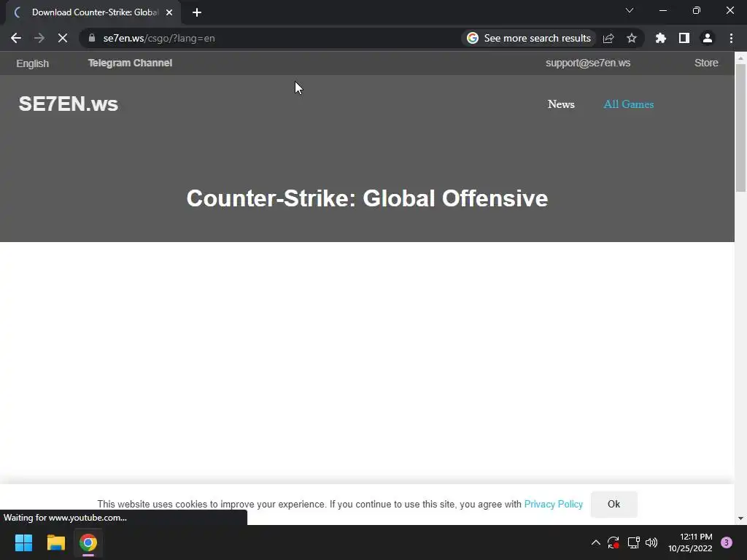Image resolution: width=747 pixels, height=560 pixels.
Task: Go back using the browser back arrow
Action: [x=16, y=38]
